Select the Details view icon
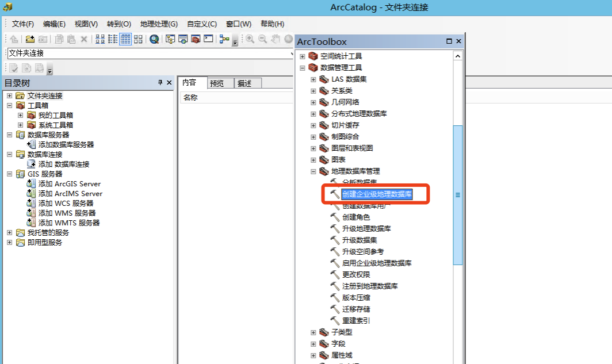 [125, 39]
